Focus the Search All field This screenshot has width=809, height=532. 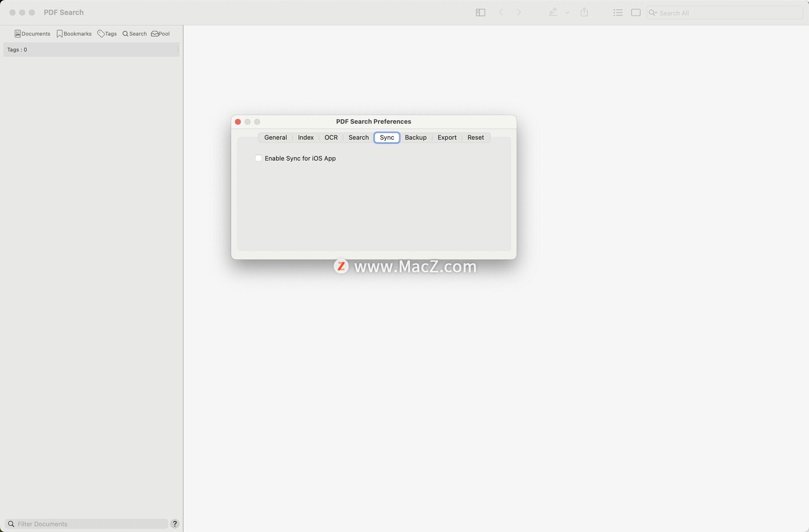pyautogui.click(x=725, y=13)
